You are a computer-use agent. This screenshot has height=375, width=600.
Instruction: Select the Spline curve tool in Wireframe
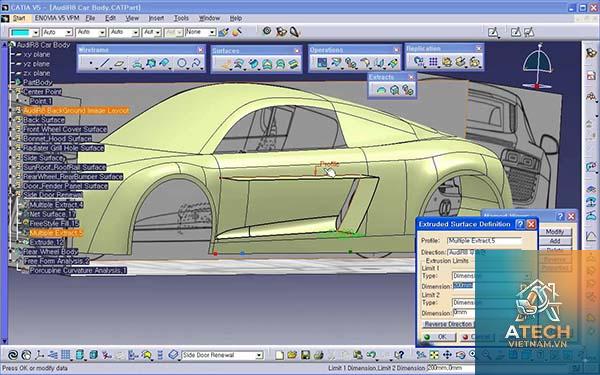coord(196,63)
